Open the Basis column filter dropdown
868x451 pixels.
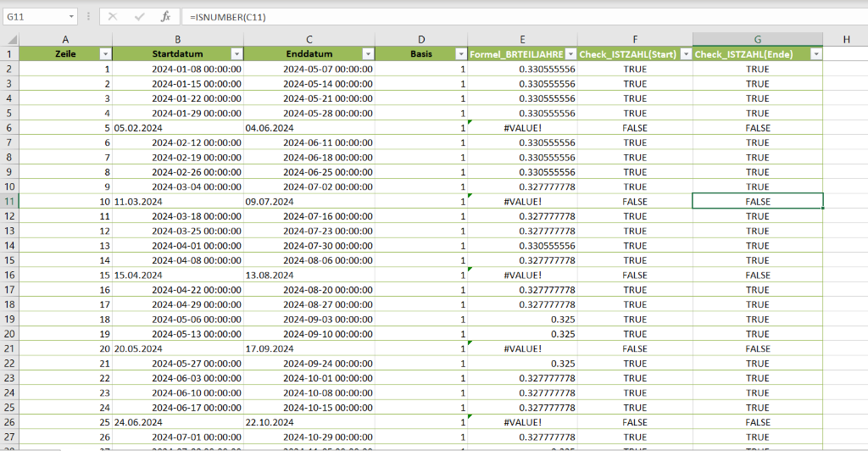460,54
